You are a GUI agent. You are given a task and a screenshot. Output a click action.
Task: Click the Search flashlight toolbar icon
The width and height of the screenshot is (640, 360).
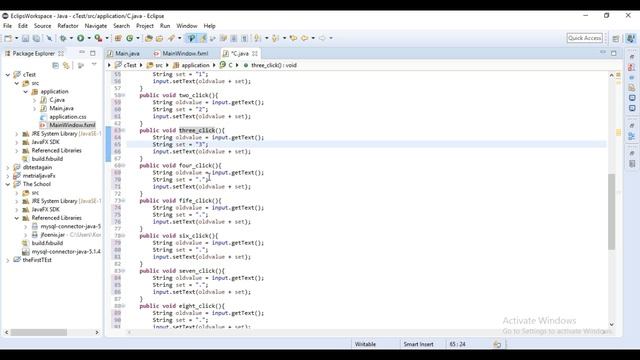coord(171,38)
